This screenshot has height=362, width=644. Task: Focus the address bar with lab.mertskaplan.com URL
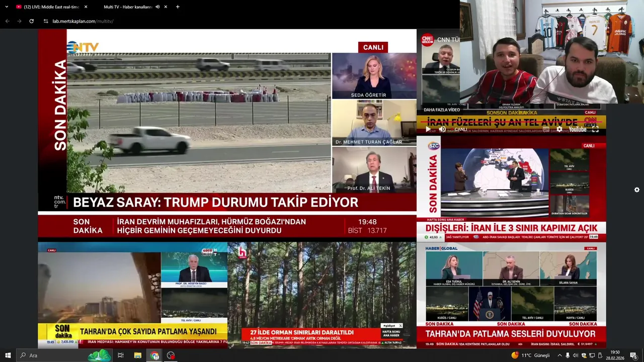pyautogui.click(x=83, y=21)
